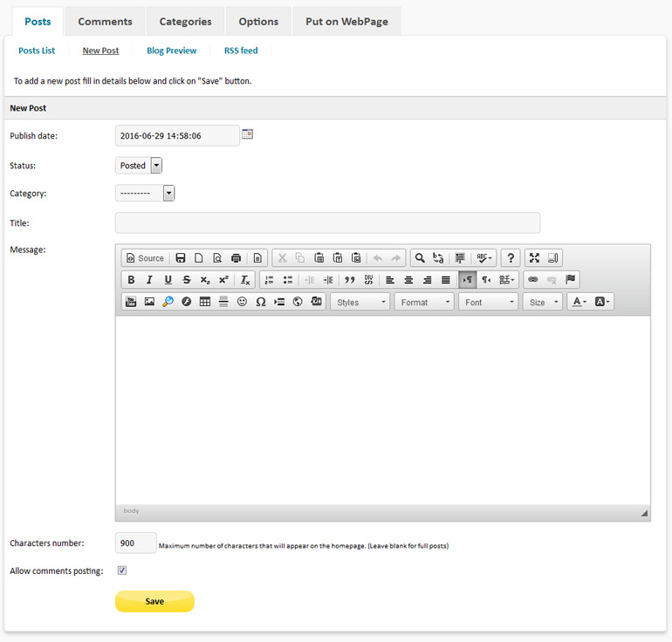The height and width of the screenshot is (642, 672).
Task: Switch to the Options tab
Action: click(x=258, y=22)
